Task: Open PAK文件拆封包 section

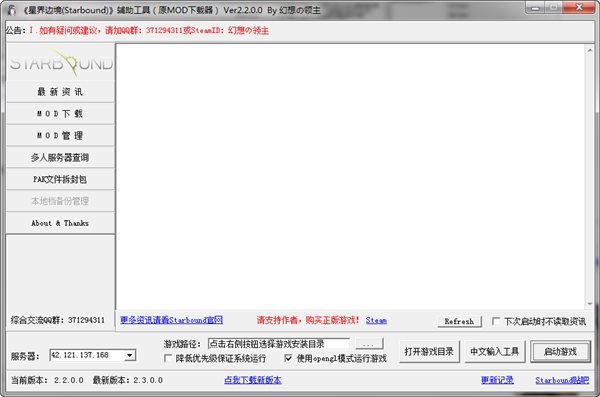Action: (x=60, y=179)
